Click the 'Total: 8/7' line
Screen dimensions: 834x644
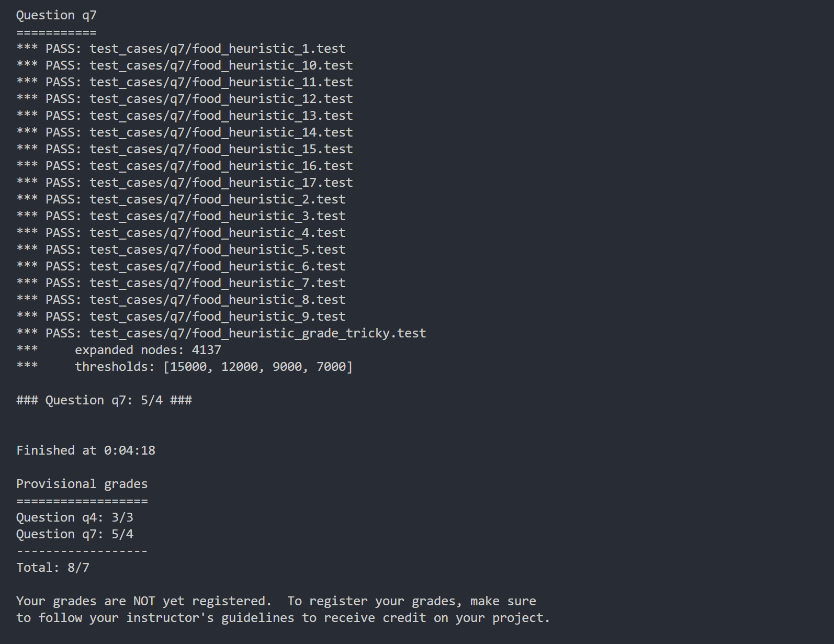click(52, 568)
